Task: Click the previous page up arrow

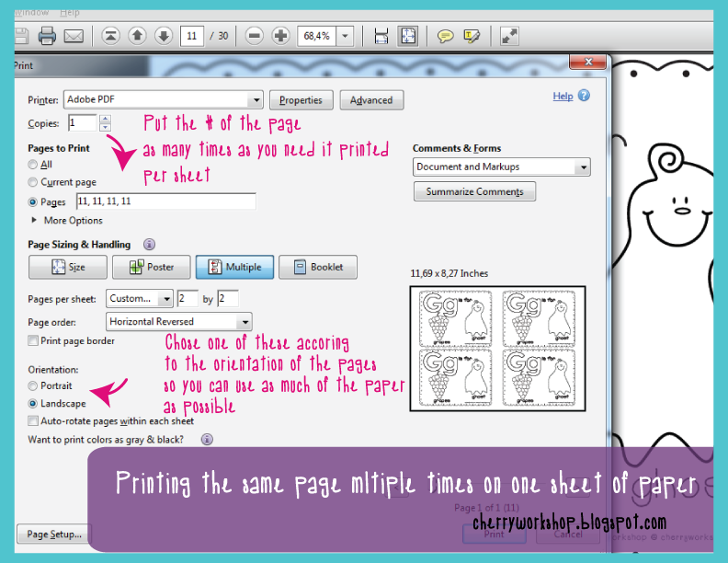Action: pyautogui.click(x=138, y=36)
